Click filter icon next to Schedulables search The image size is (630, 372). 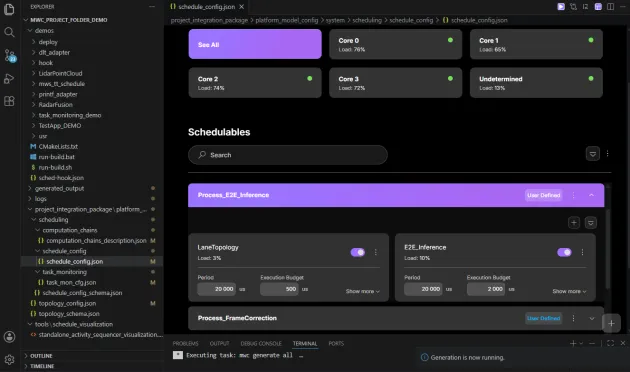(x=593, y=154)
